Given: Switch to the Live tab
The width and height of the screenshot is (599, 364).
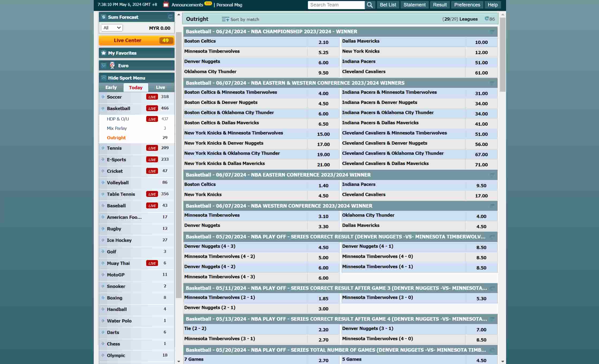Looking at the screenshot, I should pyautogui.click(x=160, y=87).
